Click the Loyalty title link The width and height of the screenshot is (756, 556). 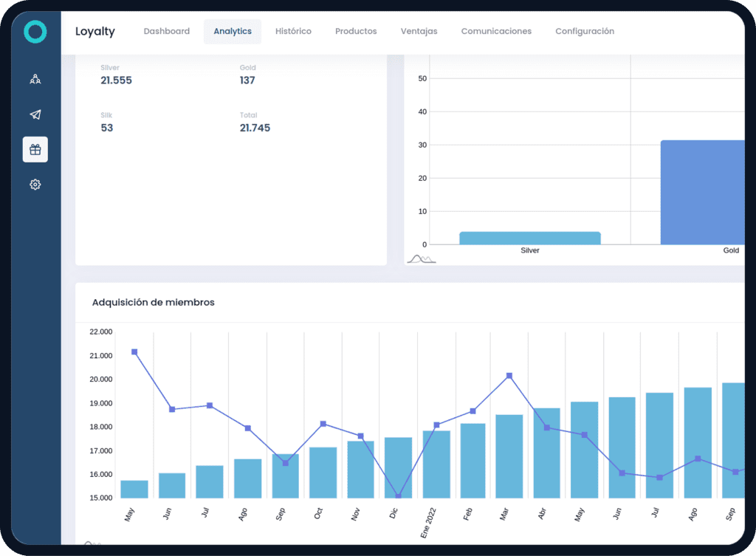click(95, 31)
